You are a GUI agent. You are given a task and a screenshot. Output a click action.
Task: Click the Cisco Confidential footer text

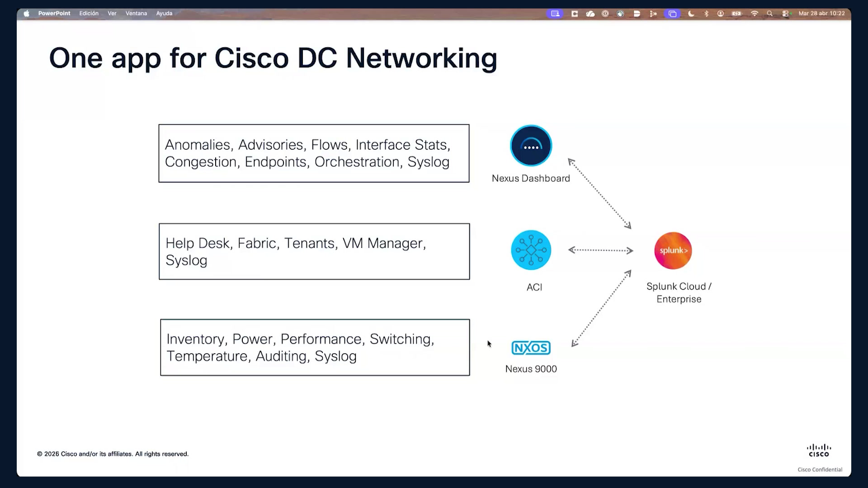[x=820, y=470]
